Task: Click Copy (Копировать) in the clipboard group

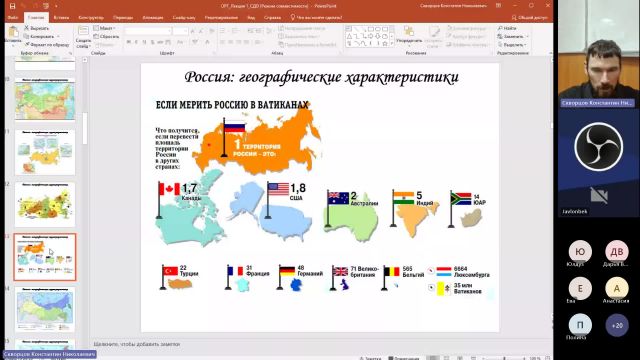Action: [41, 36]
